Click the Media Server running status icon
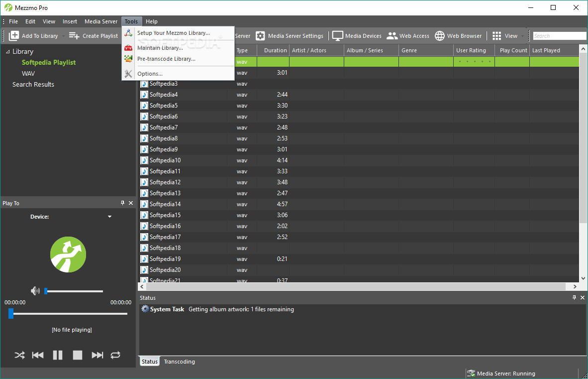The width and height of the screenshot is (588, 379). coord(471,374)
